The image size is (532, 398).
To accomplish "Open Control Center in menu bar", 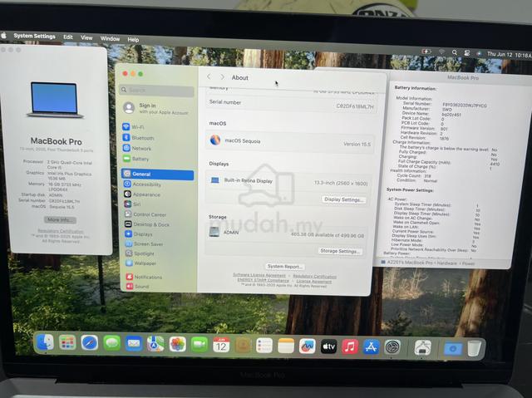I will click(467, 53).
